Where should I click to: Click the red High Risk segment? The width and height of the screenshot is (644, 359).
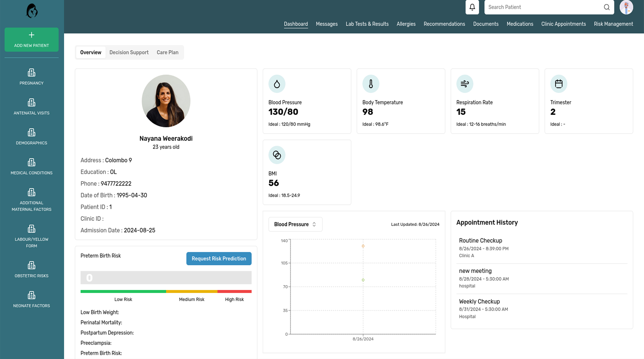[234, 291]
